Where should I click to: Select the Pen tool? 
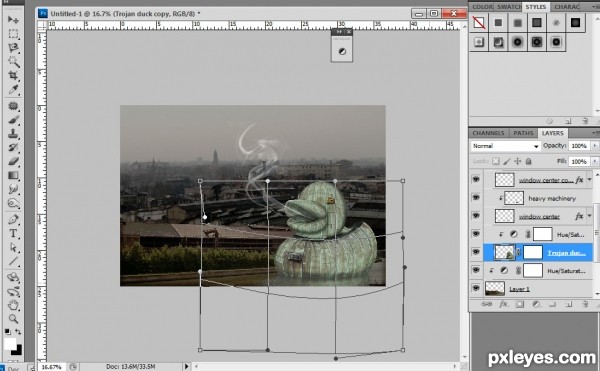pyautogui.click(x=13, y=220)
